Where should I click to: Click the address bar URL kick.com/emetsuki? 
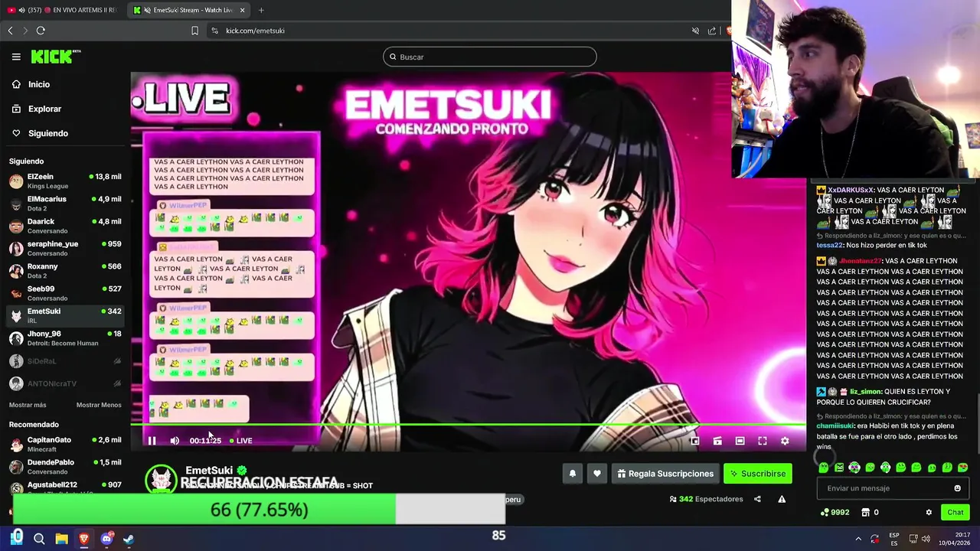[x=255, y=31]
